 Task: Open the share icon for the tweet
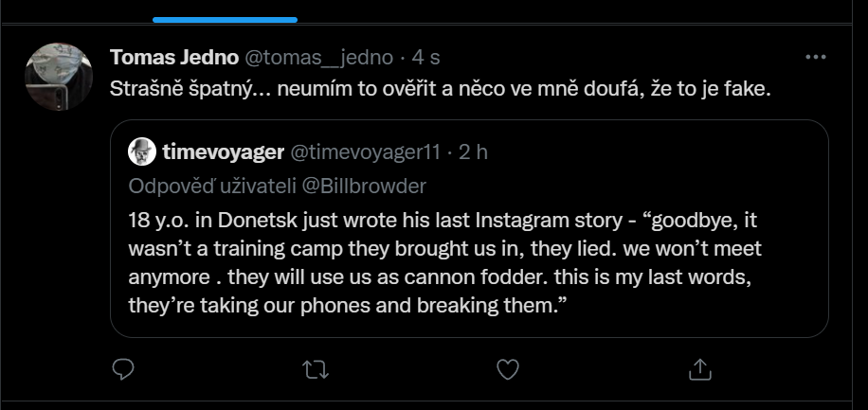pos(699,369)
